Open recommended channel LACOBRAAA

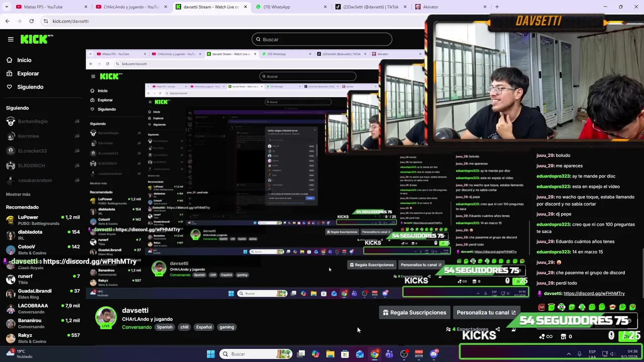pos(42,308)
